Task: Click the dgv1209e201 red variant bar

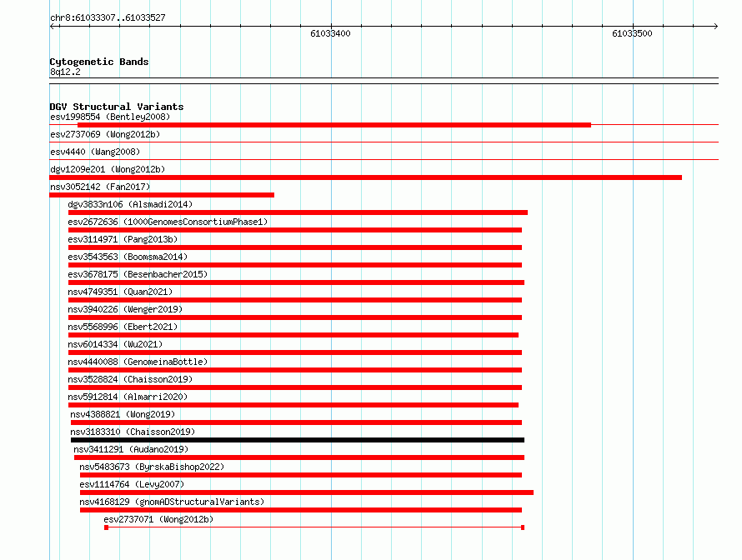Action: tap(366, 177)
